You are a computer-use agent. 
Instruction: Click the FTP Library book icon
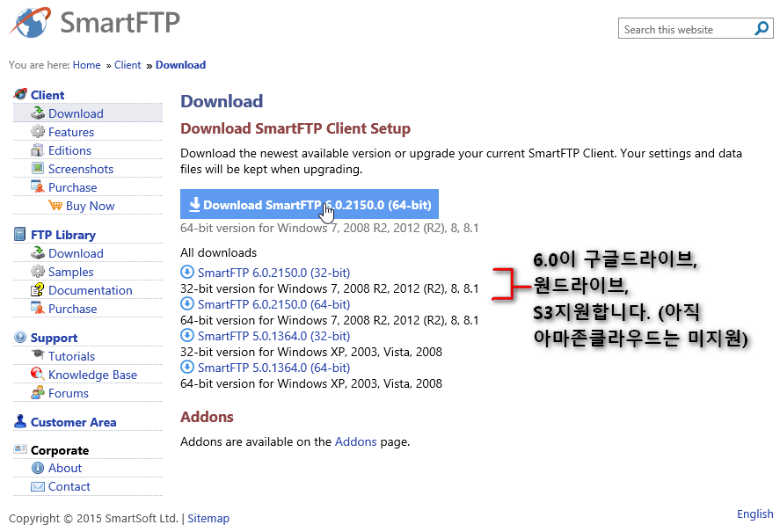[x=20, y=234]
